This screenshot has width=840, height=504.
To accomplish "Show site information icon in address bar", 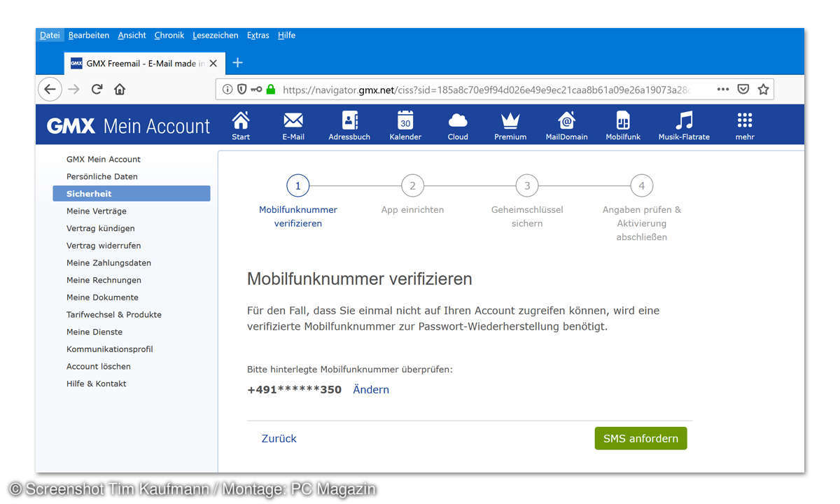I will pyautogui.click(x=227, y=90).
